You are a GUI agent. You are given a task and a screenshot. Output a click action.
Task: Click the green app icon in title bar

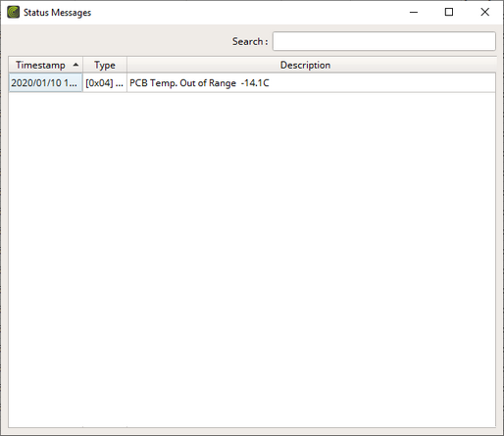13,12
